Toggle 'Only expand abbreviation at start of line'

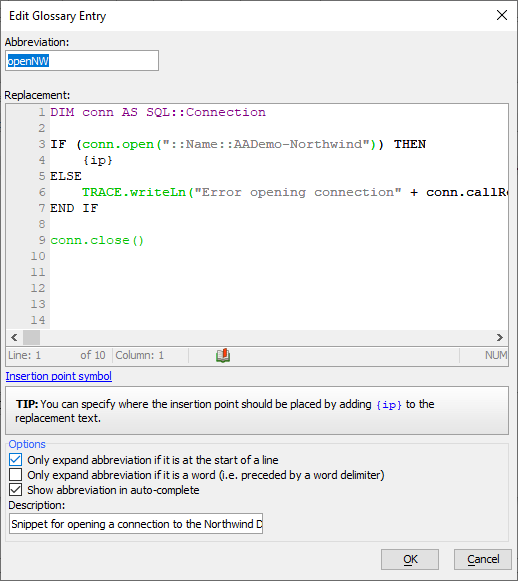click(16, 460)
